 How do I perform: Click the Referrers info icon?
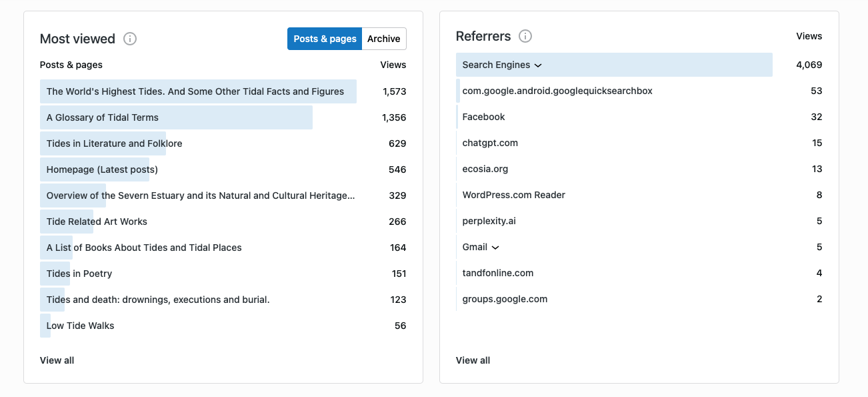click(525, 36)
